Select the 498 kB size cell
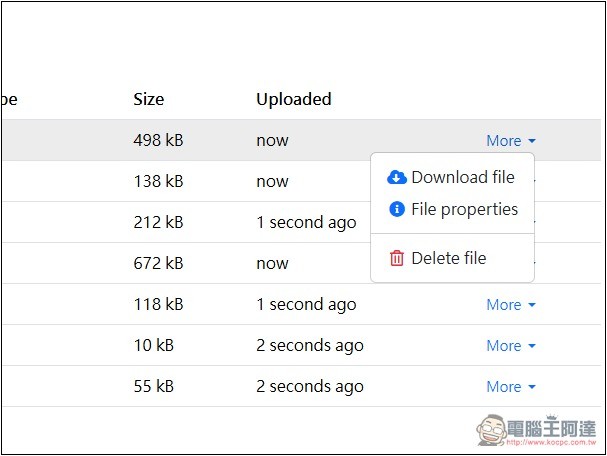The width and height of the screenshot is (607, 456). tap(158, 140)
